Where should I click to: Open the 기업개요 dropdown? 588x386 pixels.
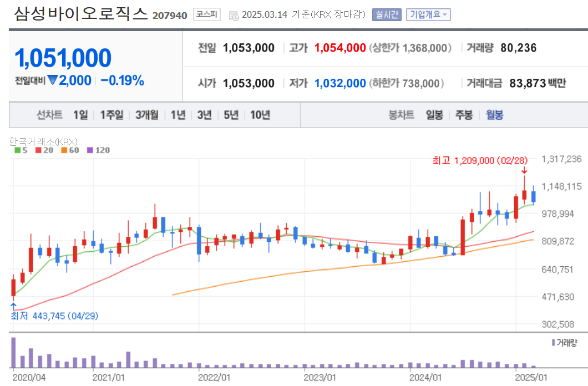[428, 14]
